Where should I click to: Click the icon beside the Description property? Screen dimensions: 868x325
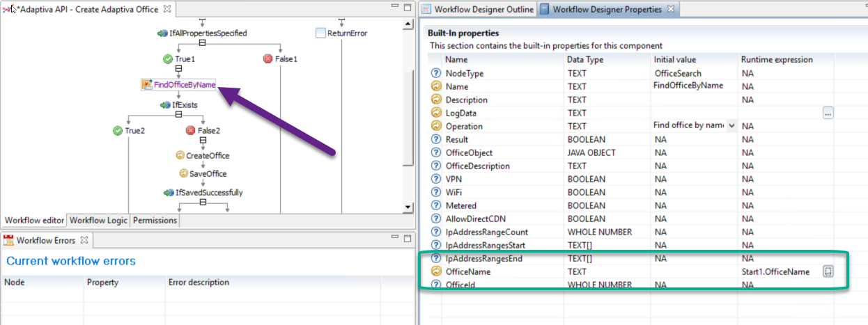pyautogui.click(x=436, y=100)
